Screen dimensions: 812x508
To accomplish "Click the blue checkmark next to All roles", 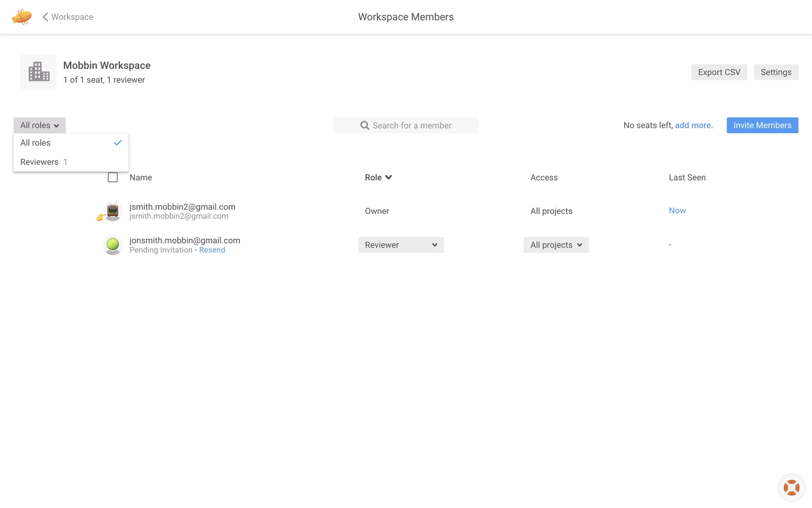I will (118, 143).
